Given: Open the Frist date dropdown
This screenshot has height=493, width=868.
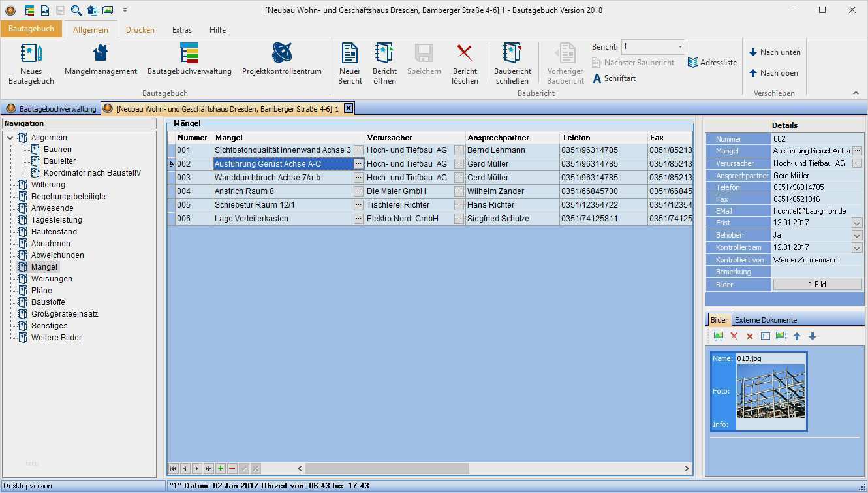Looking at the screenshot, I should (857, 223).
